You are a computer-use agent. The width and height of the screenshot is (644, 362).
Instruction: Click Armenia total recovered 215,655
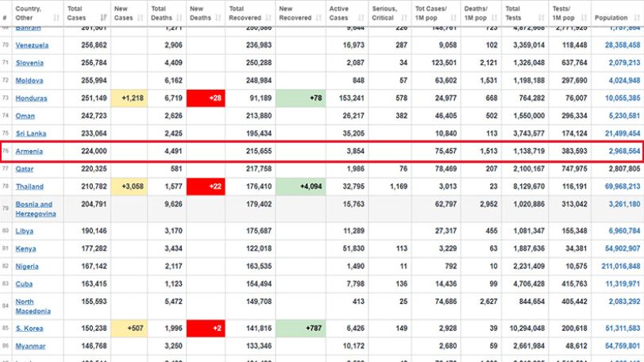(259, 151)
